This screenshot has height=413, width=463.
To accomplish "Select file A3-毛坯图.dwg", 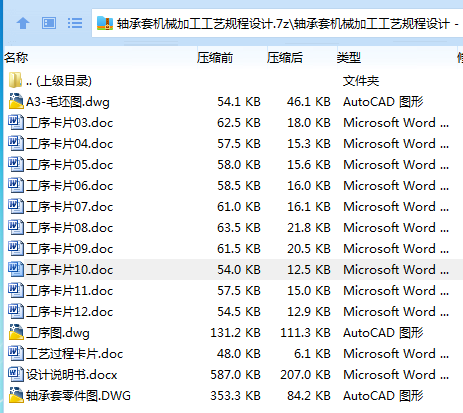I will 68,102.
